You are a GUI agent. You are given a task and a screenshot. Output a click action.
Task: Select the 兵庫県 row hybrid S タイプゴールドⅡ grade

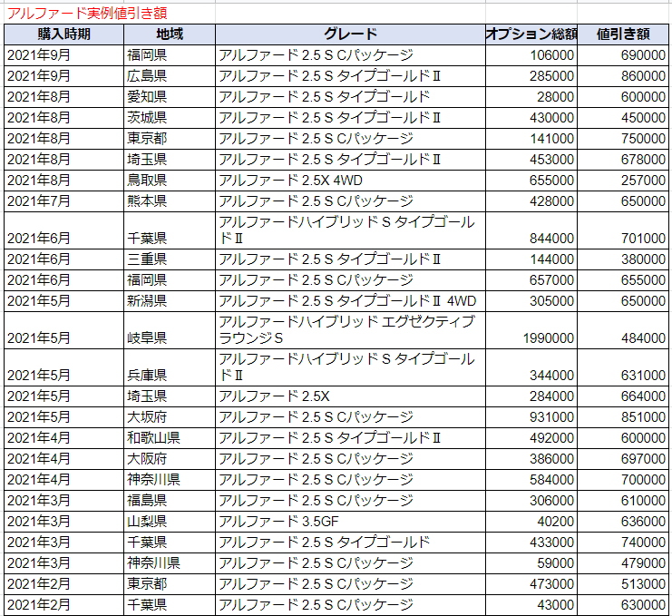coord(350,367)
